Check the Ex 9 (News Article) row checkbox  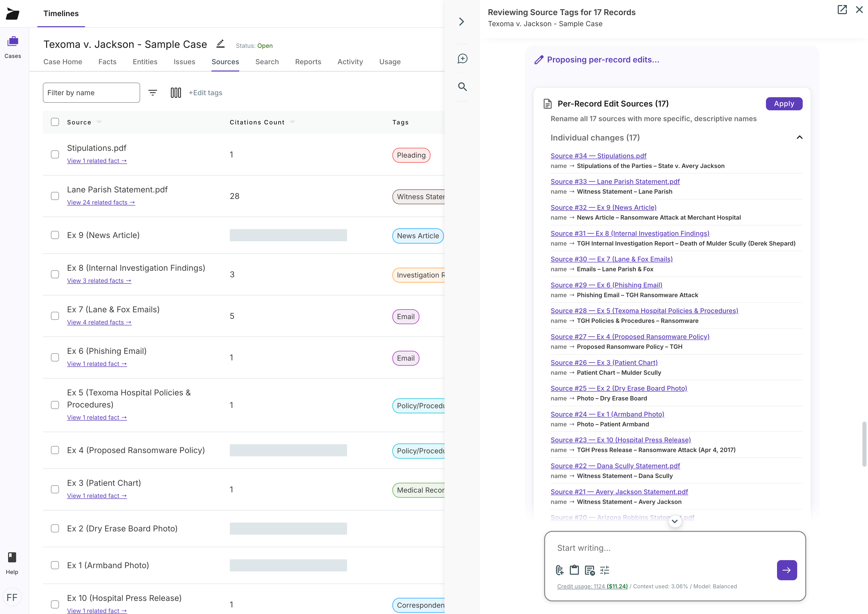click(x=55, y=235)
